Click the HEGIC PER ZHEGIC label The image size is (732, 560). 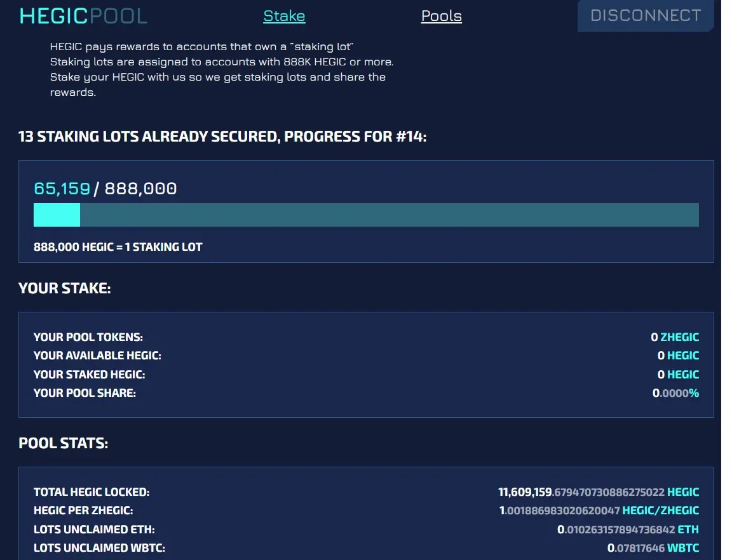[x=83, y=510]
